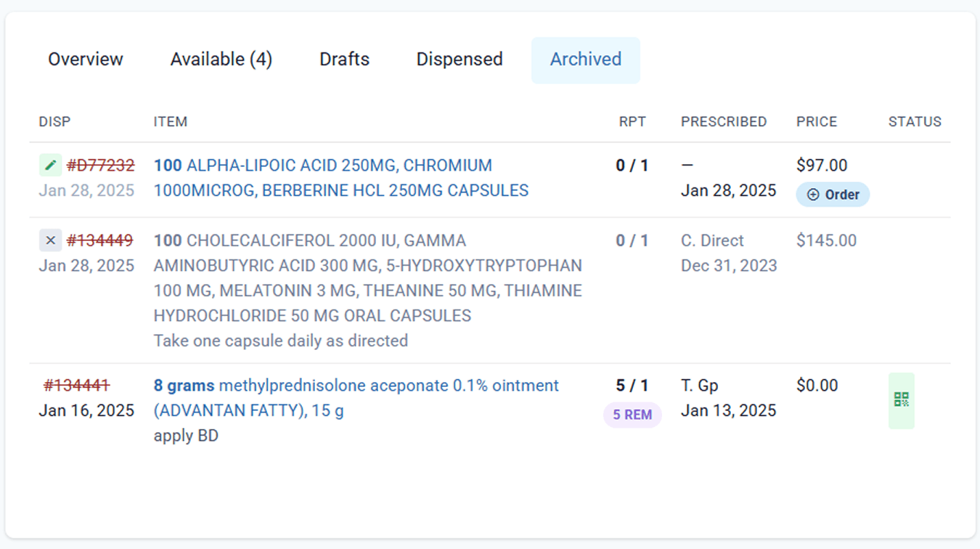980x549 pixels.
Task: Click dispense number #134449
Action: [x=100, y=240]
